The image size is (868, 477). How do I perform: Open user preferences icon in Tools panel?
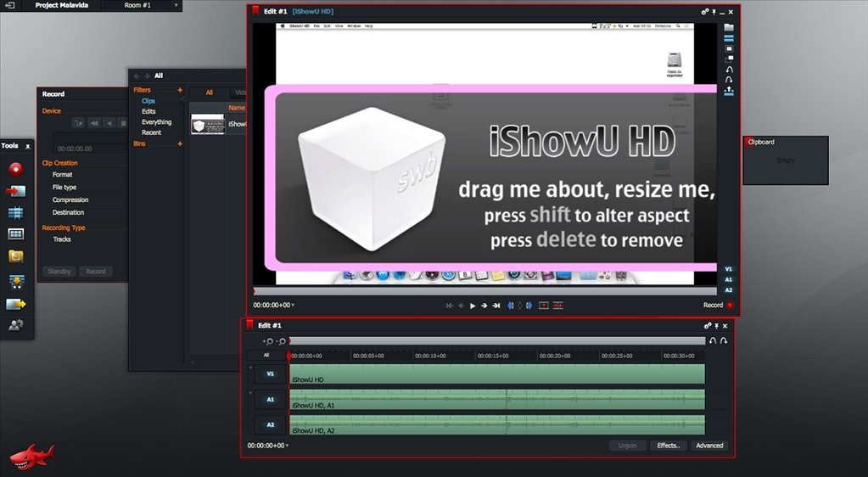pos(15,324)
